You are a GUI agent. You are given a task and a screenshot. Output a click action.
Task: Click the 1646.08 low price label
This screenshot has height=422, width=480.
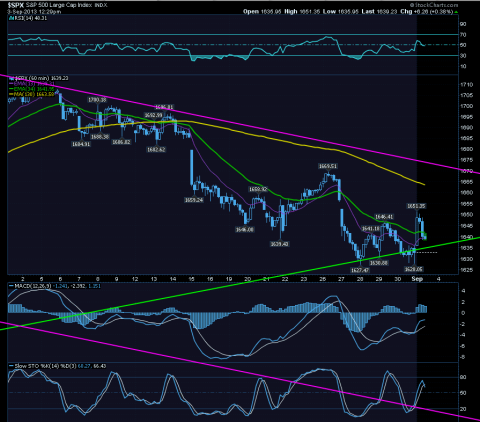(x=245, y=229)
